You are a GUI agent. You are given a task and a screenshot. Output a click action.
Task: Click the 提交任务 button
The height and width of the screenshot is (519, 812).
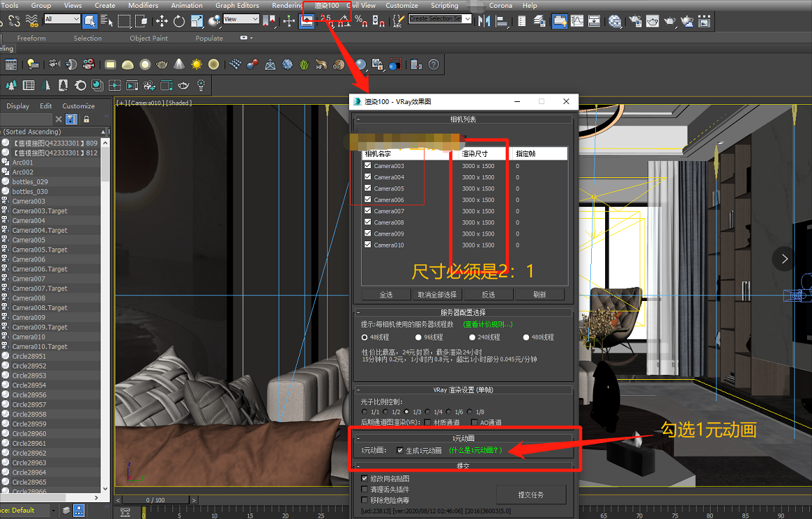pyautogui.click(x=531, y=494)
